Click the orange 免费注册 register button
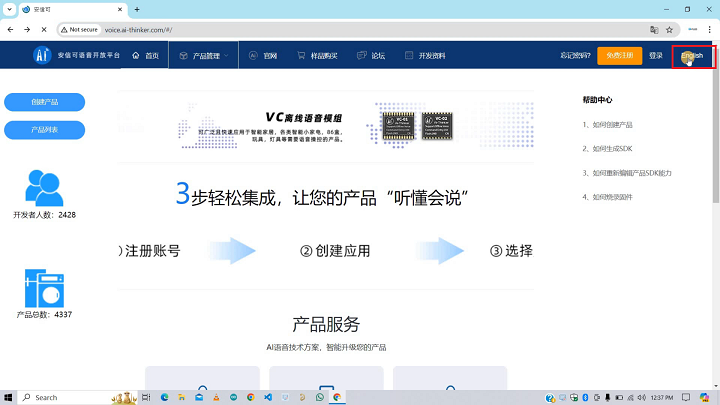720x405 pixels. tap(619, 56)
